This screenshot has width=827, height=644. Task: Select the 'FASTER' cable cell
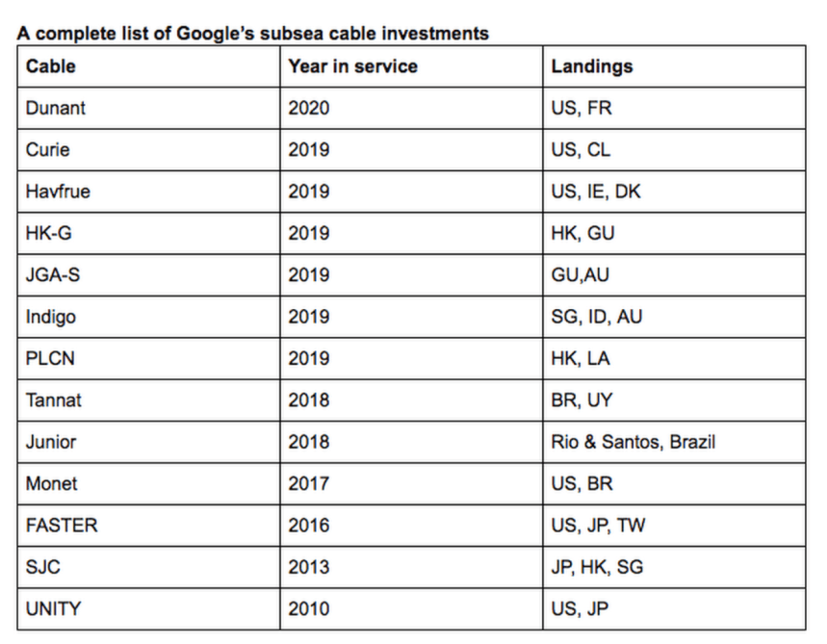[62, 526]
